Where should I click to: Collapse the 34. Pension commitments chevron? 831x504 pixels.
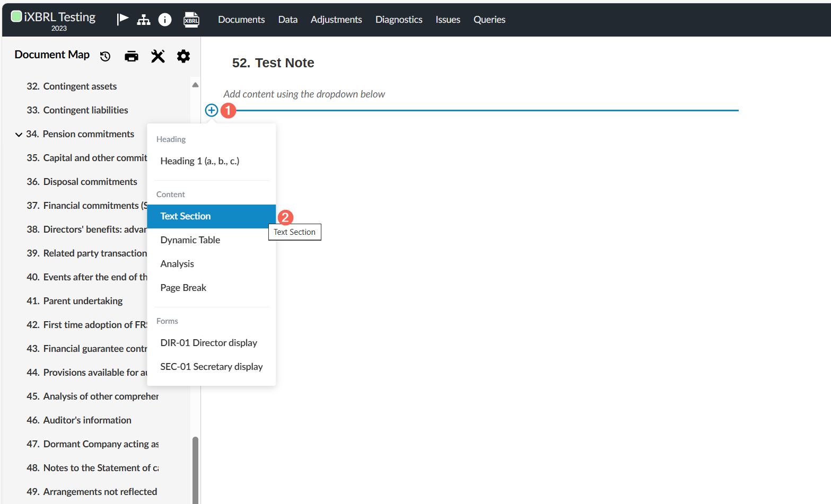coord(19,135)
